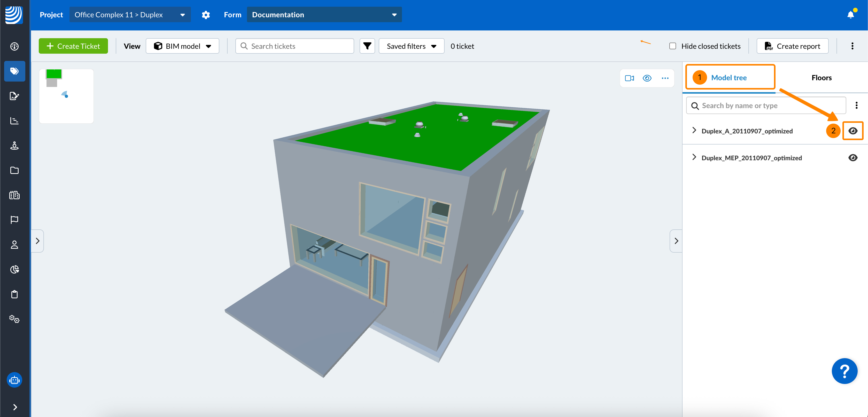Click the project settings gear icon
Screen dimensions: 868x417
click(206, 15)
